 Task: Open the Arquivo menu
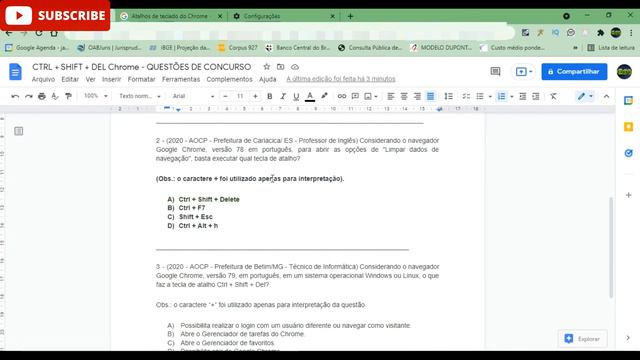pyautogui.click(x=43, y=79)
